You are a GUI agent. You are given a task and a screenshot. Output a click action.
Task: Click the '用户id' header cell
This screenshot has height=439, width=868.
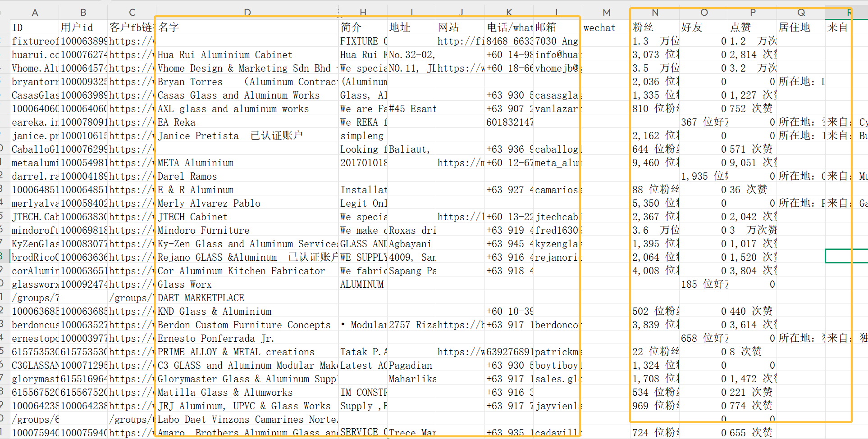pyautogui.click(x=83, y=27)
